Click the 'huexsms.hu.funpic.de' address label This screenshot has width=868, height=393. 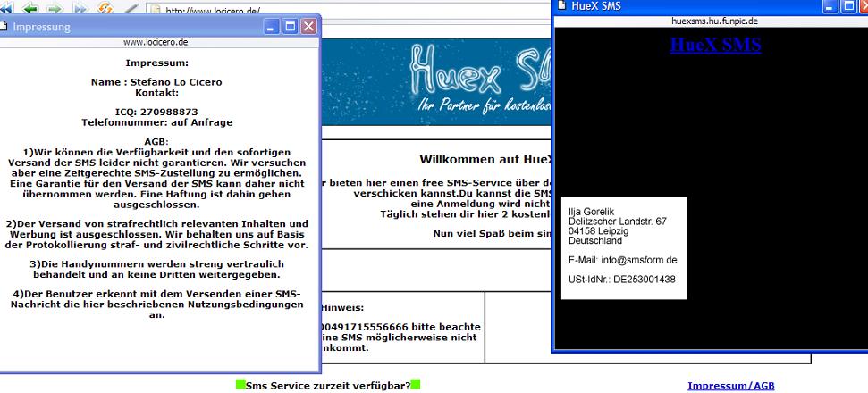click(714, 21)
